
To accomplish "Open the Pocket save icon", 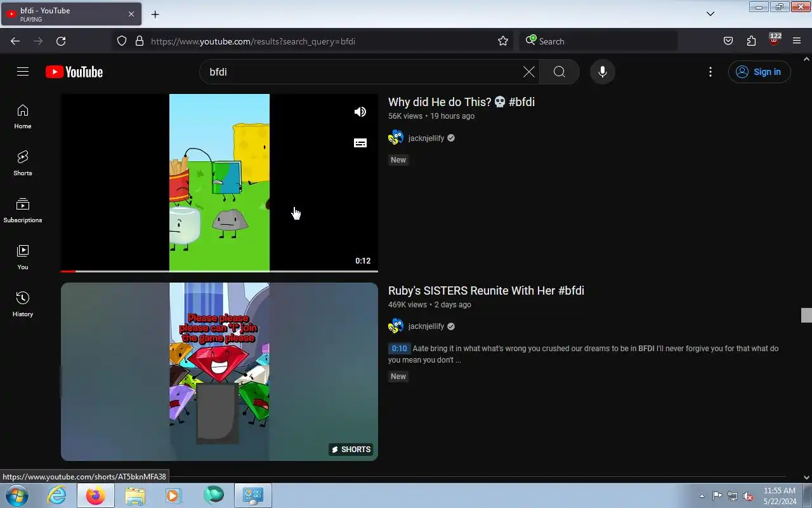I will [x=728, y=41].
